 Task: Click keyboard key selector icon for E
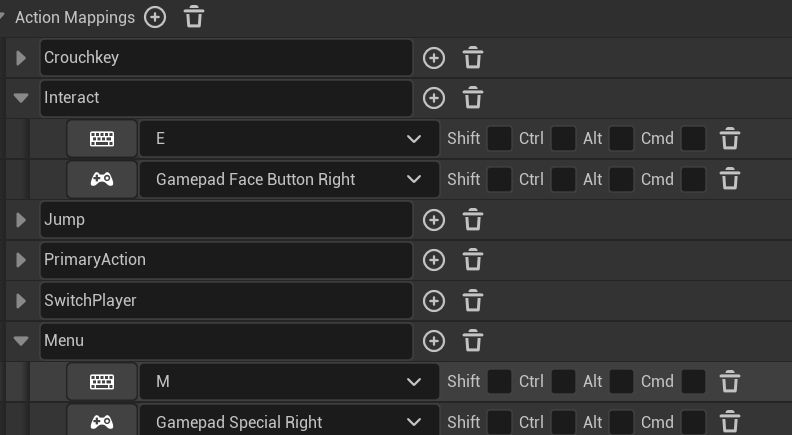102,139
